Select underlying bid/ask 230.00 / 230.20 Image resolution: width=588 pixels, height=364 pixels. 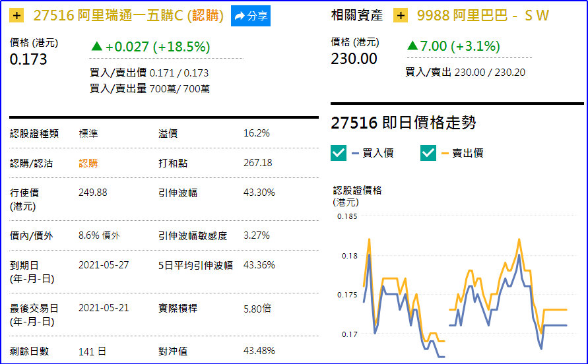click(490, 73)
